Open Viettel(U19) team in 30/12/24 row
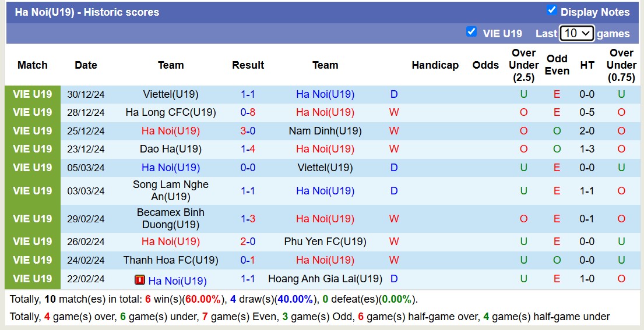644x330 pixels. [x=171, y=94]
